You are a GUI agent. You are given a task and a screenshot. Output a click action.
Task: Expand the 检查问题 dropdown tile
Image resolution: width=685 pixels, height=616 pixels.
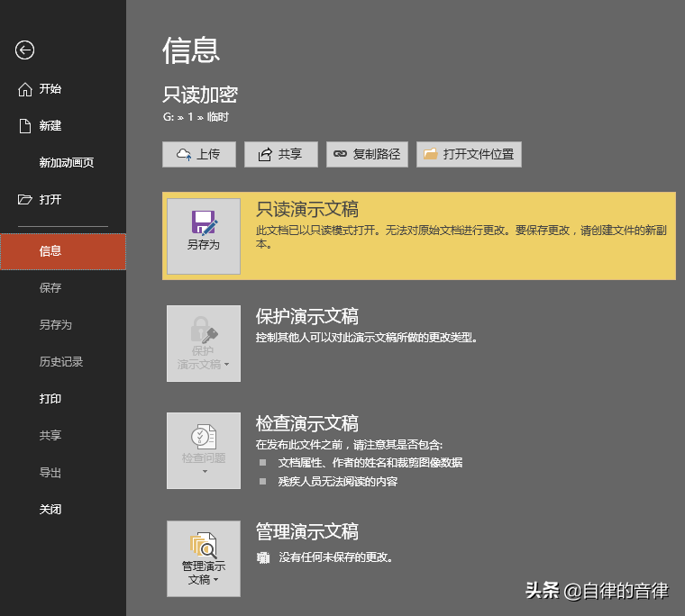pos(204,450)
